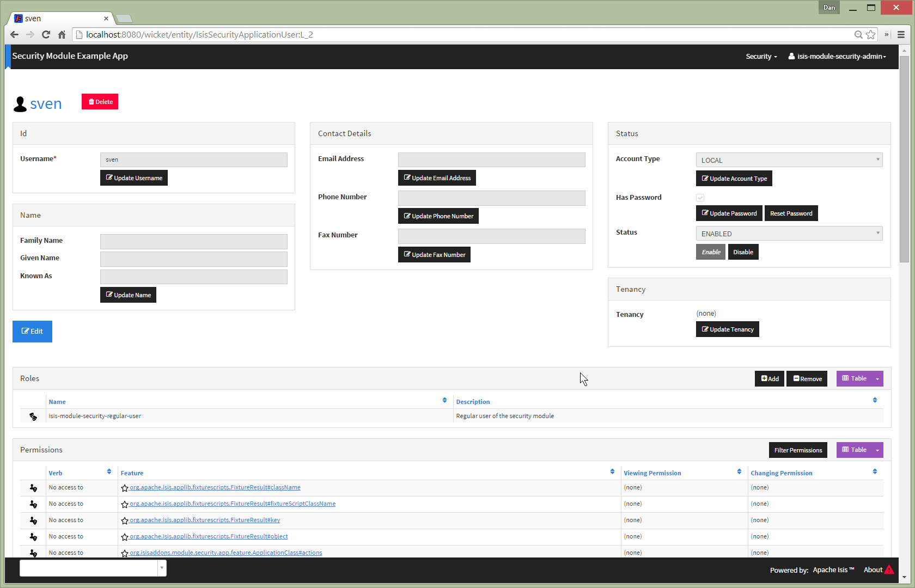
Task: Open the isis-module-security-admin user menu
Action: 837,57
